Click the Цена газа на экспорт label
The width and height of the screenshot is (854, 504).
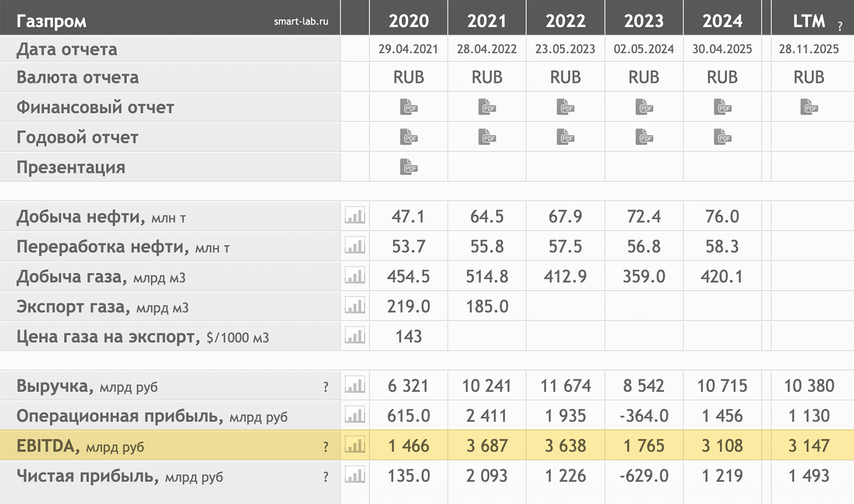click(x=143, y=337)
